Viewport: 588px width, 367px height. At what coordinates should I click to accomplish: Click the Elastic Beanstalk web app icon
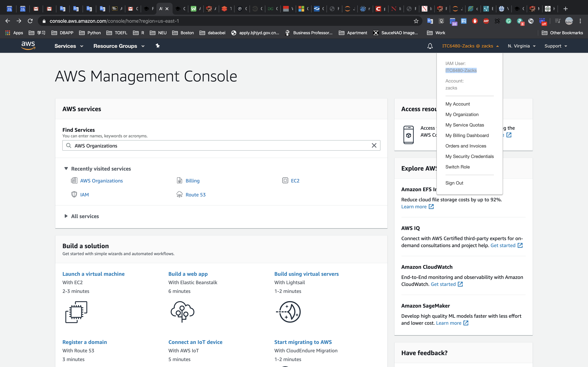[182, 312]
